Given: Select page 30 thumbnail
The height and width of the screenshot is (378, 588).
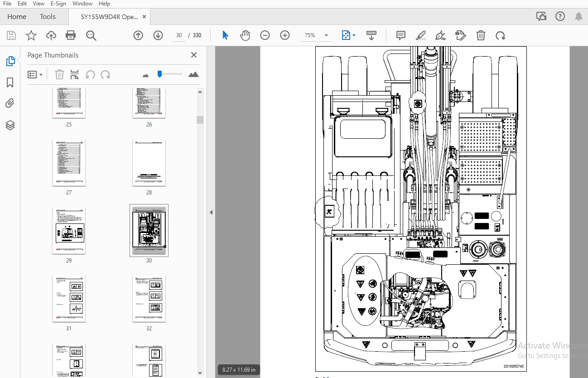Looking at the screenshot, I should [x=149, y=230].
